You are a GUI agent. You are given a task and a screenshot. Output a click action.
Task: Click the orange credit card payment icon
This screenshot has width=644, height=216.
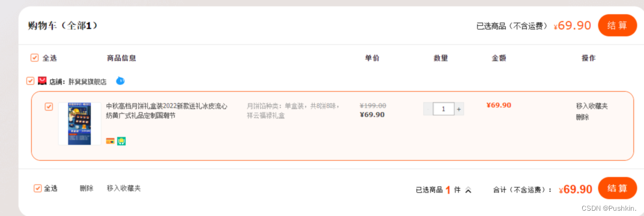click(x=110, y=141)
